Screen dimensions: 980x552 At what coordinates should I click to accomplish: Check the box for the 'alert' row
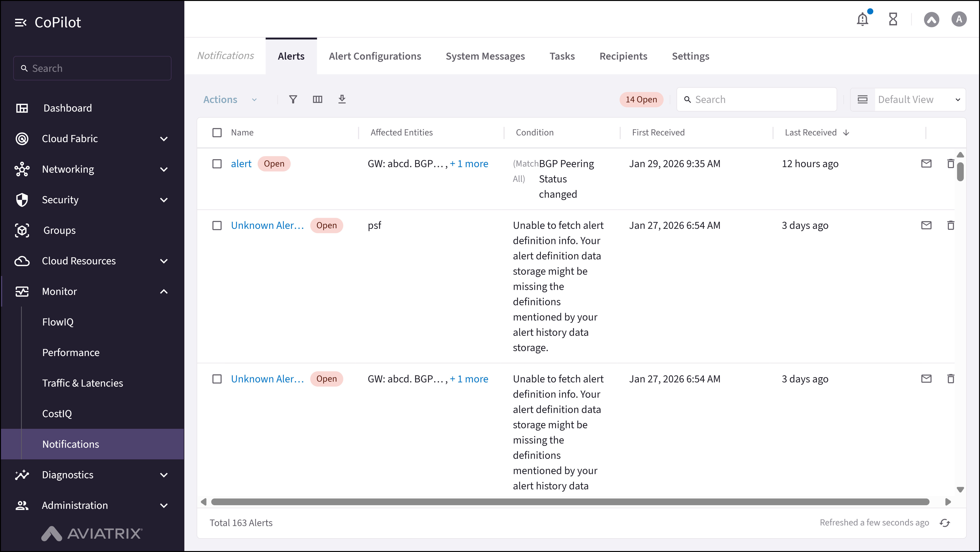pyautogui.click(x=217, y=163)
